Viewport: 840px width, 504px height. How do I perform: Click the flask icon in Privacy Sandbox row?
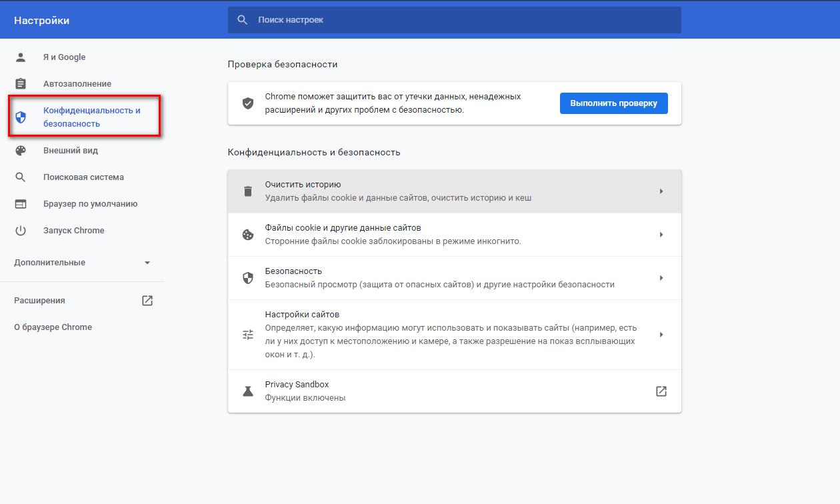(248, 391)
